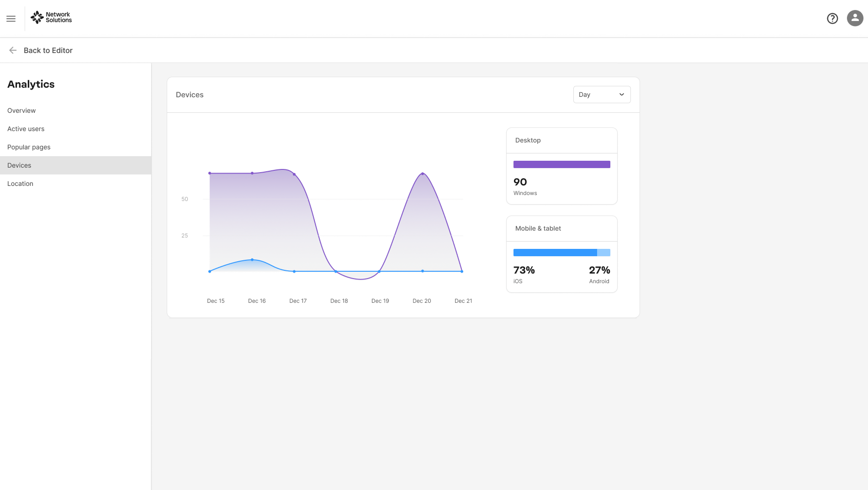Screen dimensions: 868x490
Task: Click the Dec 20 purple data point
Action: (423, 174)
